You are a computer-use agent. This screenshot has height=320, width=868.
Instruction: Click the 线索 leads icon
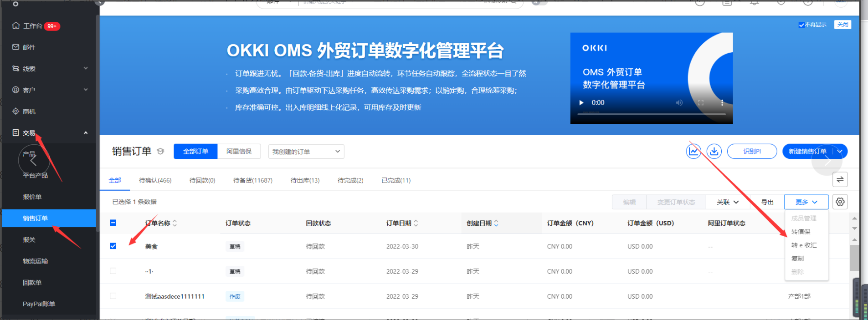(16, 68)
